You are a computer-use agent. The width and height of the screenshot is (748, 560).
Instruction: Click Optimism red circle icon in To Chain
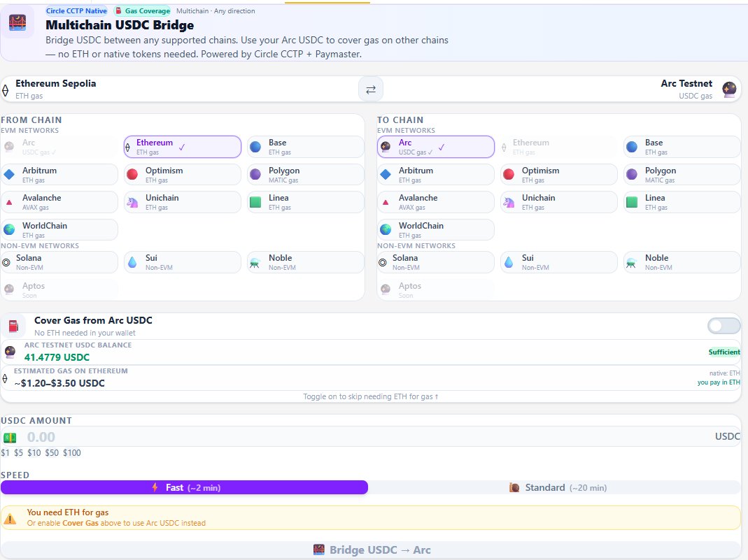509,175
